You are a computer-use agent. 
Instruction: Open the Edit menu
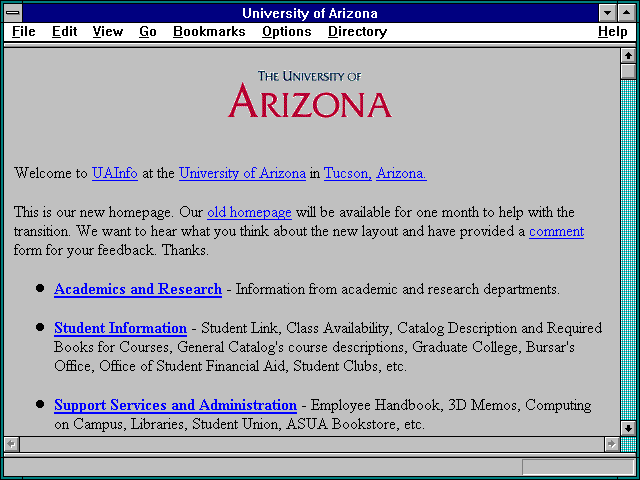[x=64, y=31]
